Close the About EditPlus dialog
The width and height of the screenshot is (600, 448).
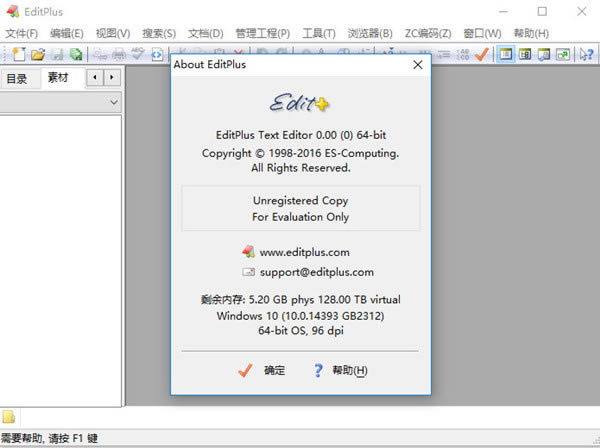pos(418,65)
